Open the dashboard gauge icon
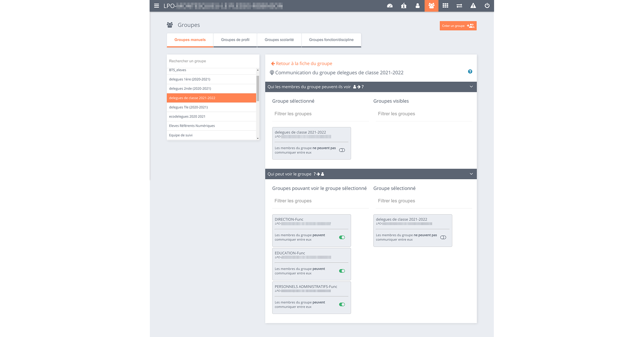Screen dimensions: 644x337 390,6
